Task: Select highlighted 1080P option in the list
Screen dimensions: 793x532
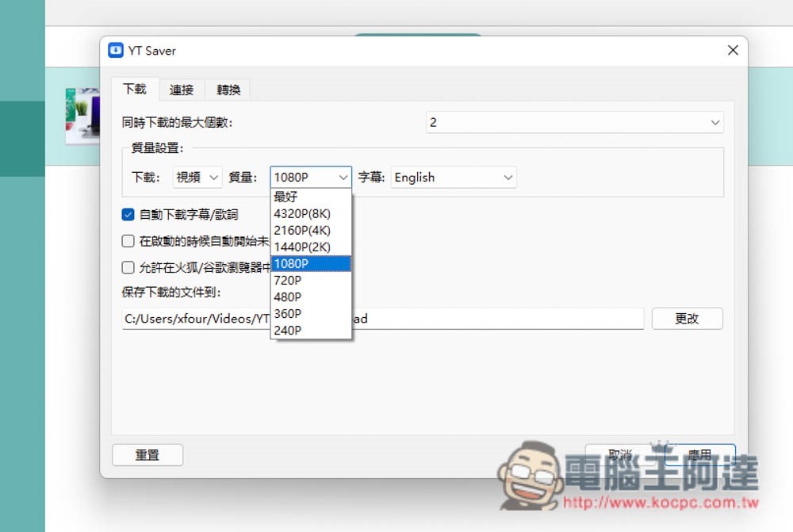Action: [x=311, y=263]
